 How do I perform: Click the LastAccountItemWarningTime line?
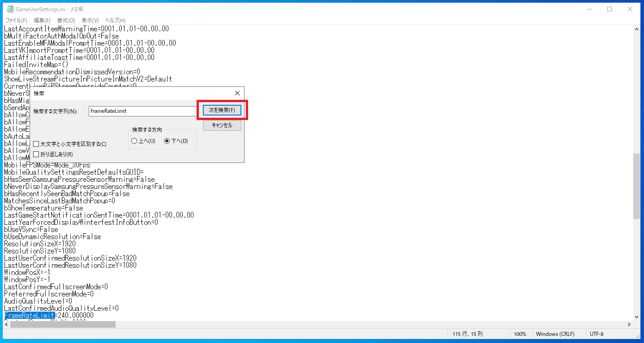86,29
